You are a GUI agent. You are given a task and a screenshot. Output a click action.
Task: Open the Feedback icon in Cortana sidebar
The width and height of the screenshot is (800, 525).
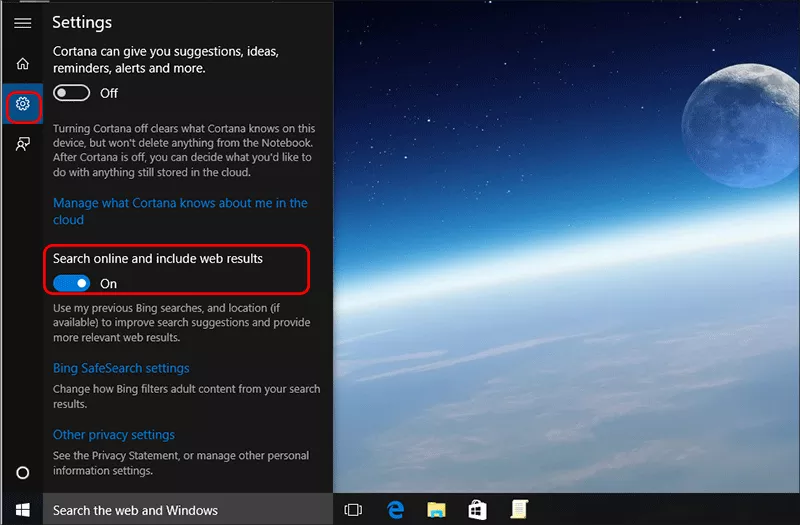tap(22, 144)
